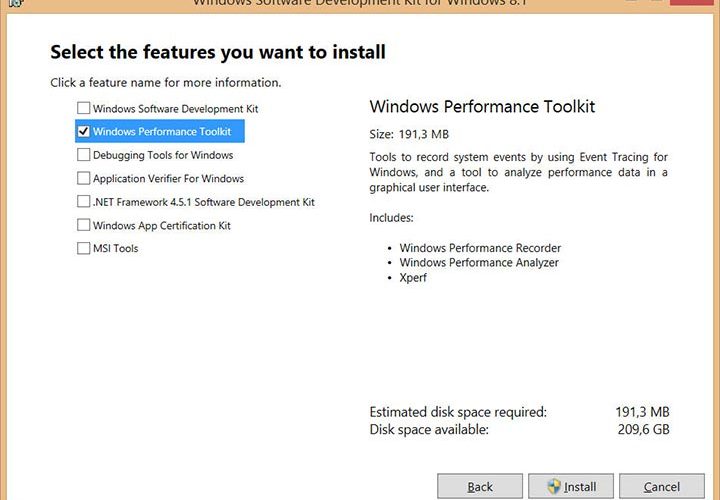Select the Windows Software Development Kit feature name
Viewport: 720px width, 500px height.
point(175,108)
